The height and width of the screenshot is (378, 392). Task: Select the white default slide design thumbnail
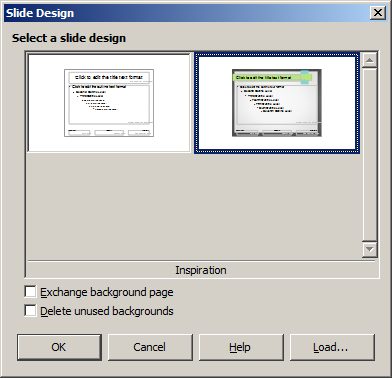click(x=109, y=103)
